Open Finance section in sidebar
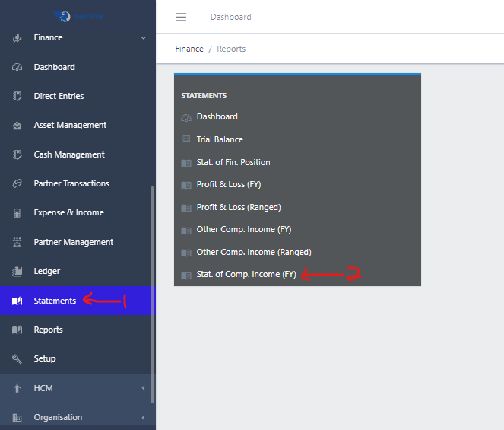 point(48,37)
